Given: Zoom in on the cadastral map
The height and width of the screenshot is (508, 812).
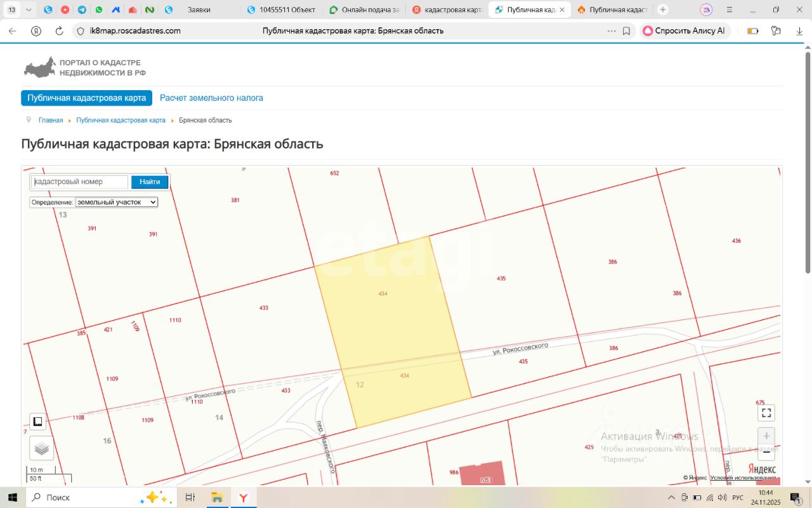Looking at the screenshot, I should [x=766, y=436].
